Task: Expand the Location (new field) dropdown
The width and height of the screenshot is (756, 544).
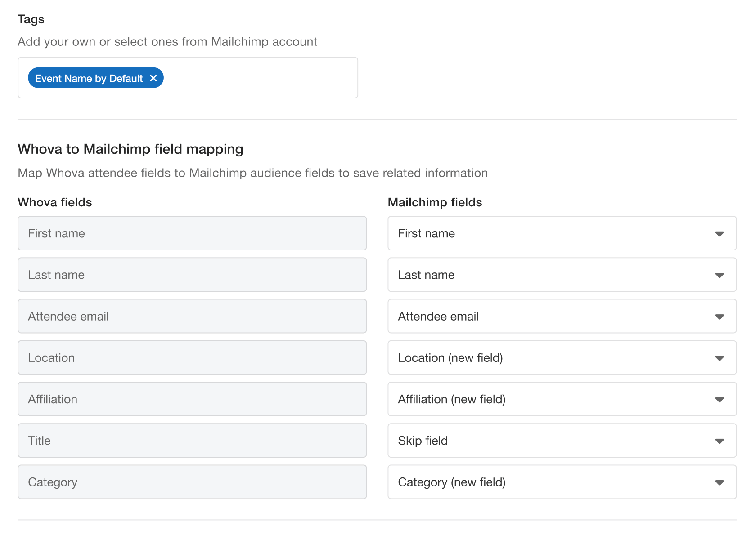Action: [x=562, y=357]
